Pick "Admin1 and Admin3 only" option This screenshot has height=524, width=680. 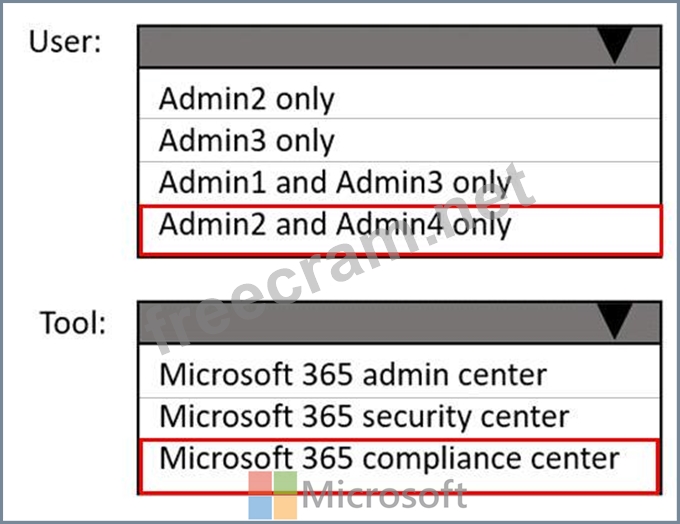click(335, 183)
